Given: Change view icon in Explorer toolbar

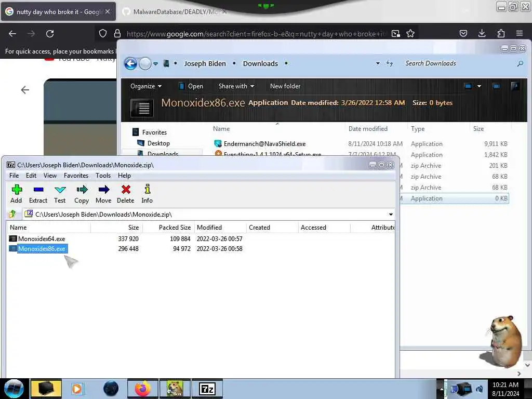Looking at the screenshot, I should (468, 86).
